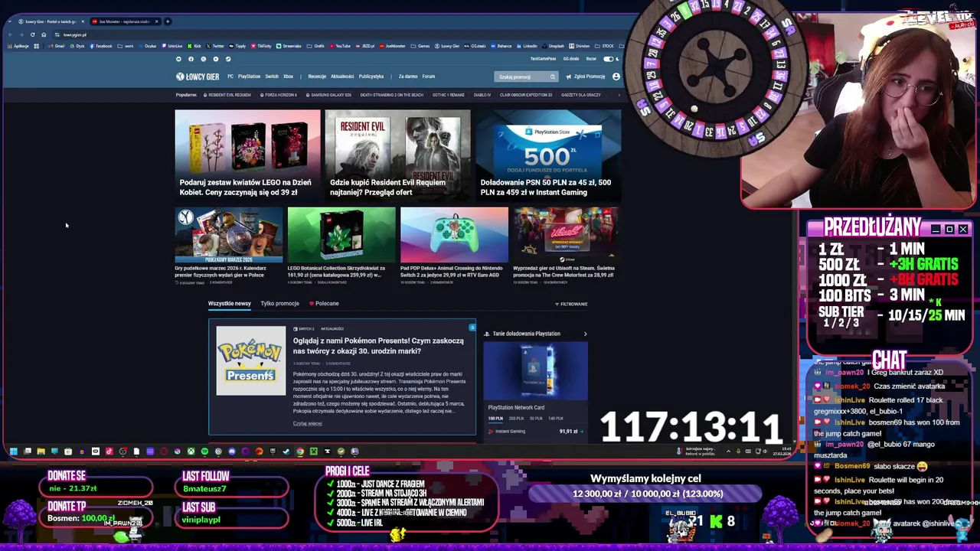Open Steam icon in taskbar

(x=286, y=452)
